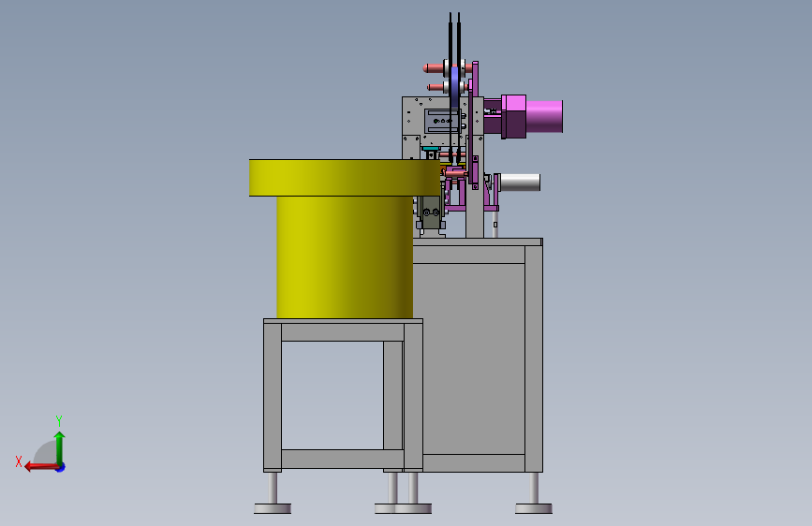
Task: Select the yellow bowl feeder's lower drum
Action: [345, 256]
